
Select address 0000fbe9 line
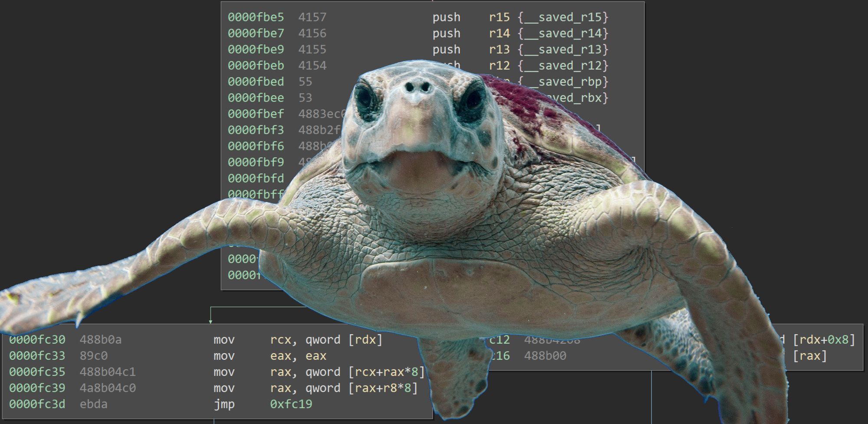click(256, 49)
